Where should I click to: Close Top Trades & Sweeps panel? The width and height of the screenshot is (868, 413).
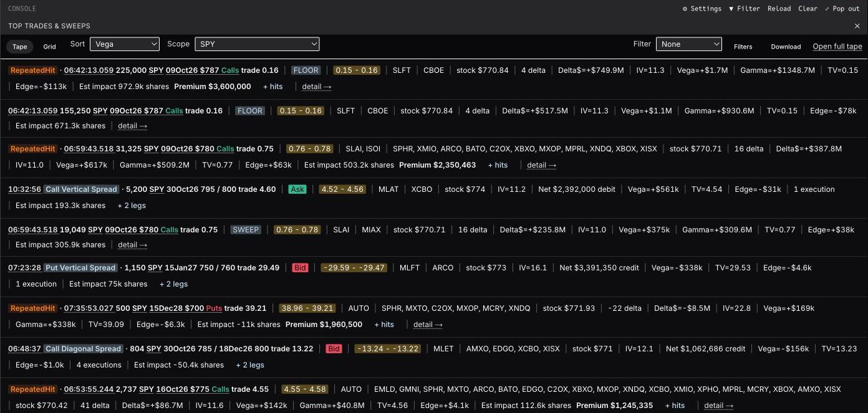click(x=857, y=26)
